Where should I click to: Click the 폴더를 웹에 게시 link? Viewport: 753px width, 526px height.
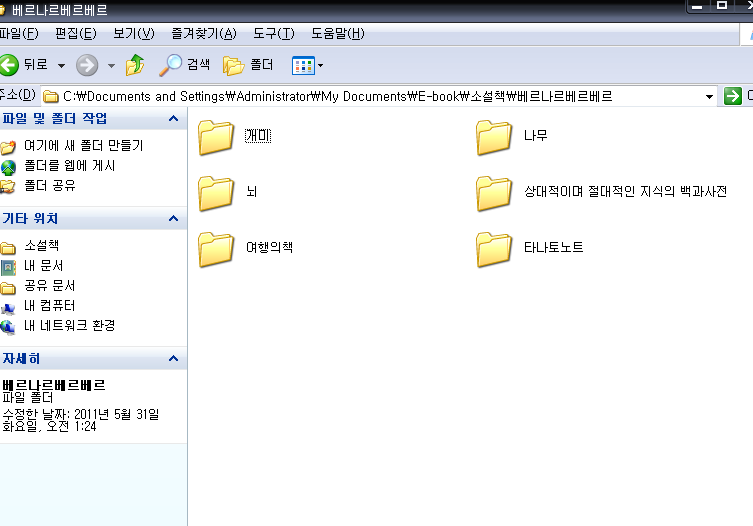(70, 166)
